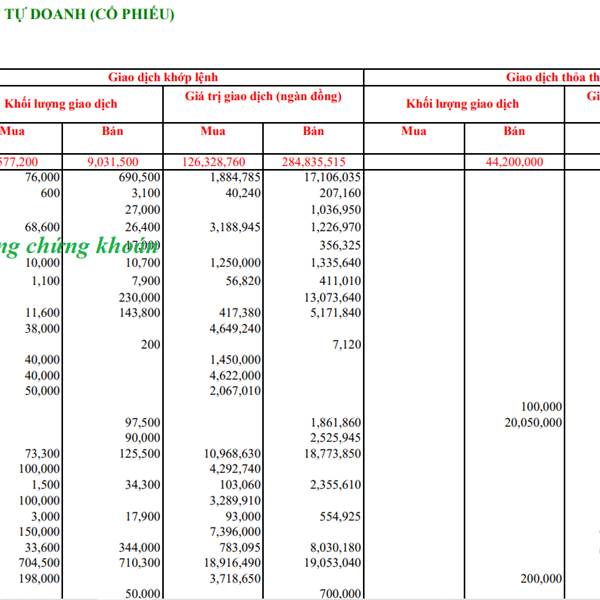The width and height of the screenshot is (600, 600).
Task: Pick the value 1,884,785
Action: (235, 177)
